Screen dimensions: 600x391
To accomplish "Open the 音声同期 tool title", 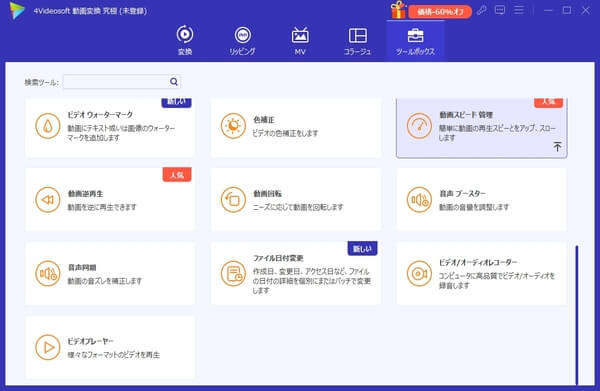I will pyautogui.click(x=82, y=267).
